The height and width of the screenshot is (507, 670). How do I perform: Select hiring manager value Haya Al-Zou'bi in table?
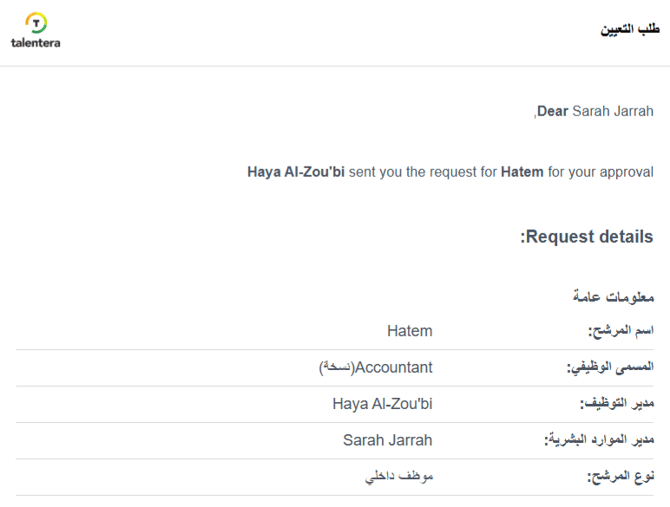(382, 404)
